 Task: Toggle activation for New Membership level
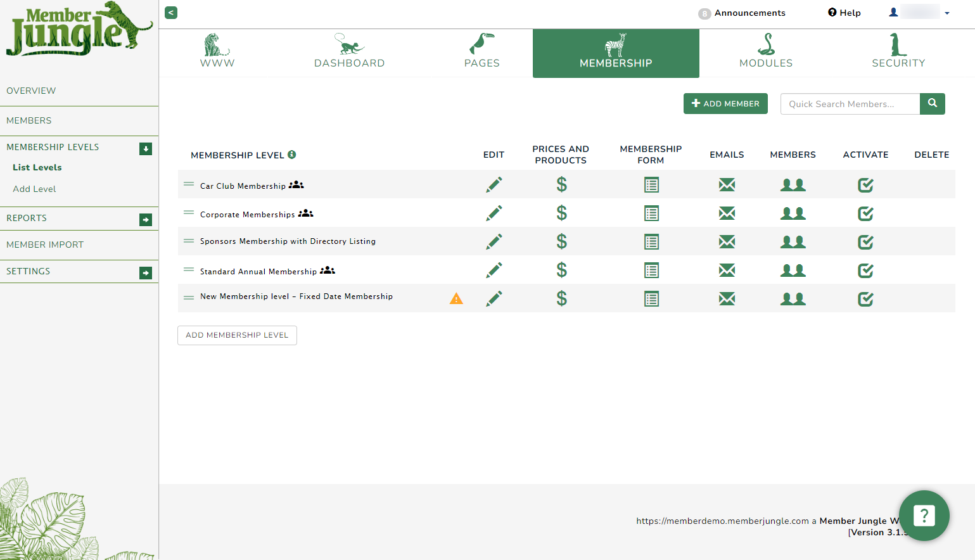[x=865, y=299]
